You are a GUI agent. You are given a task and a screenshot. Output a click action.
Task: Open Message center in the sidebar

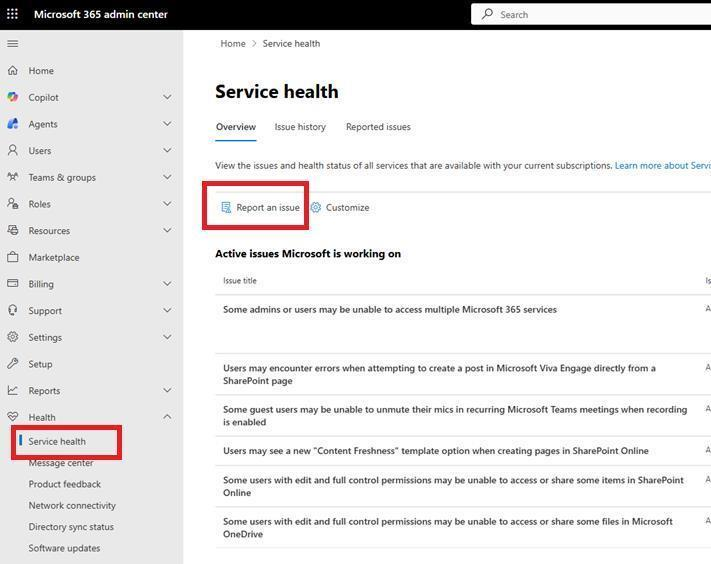pyautogui.click(x=61, y=463)
